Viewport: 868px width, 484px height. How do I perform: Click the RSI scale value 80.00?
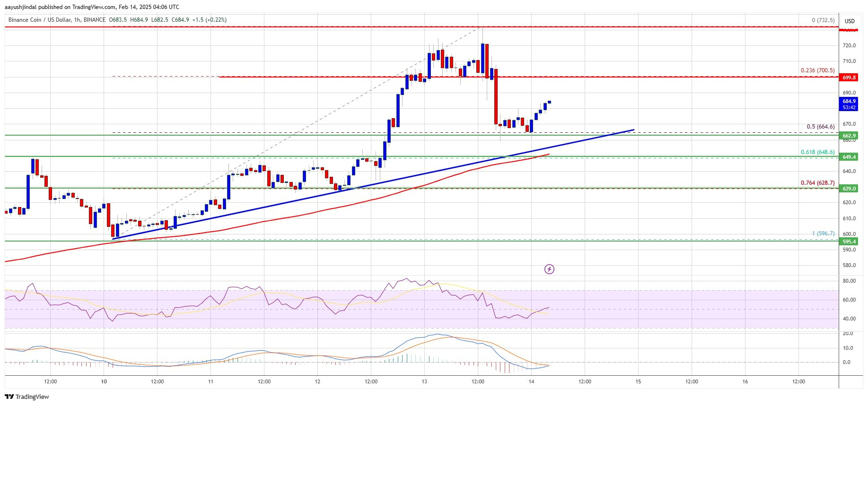pos(849,281)
